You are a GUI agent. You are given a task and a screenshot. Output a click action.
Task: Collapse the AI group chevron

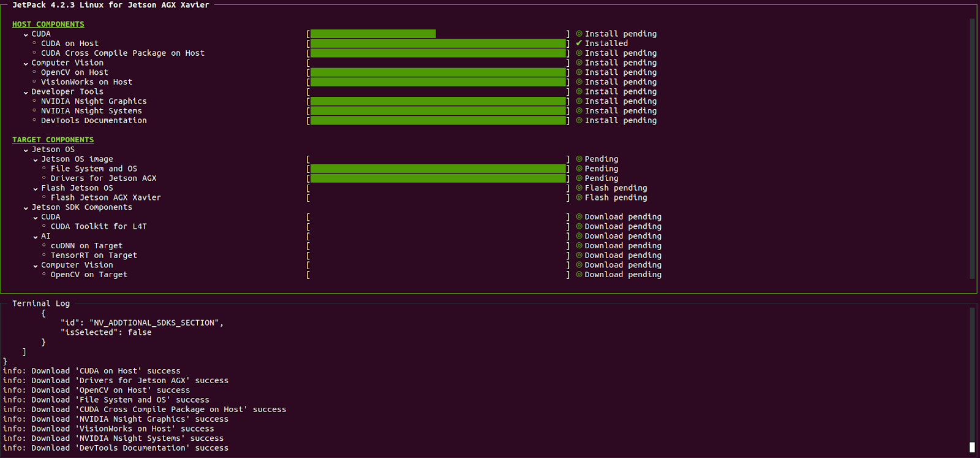point(36,237)
